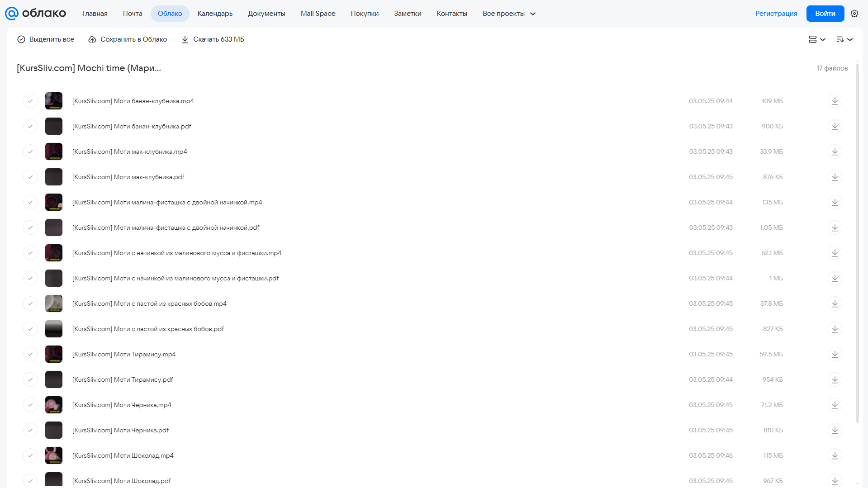Open the view mode dropdown

tap(817, 39)
